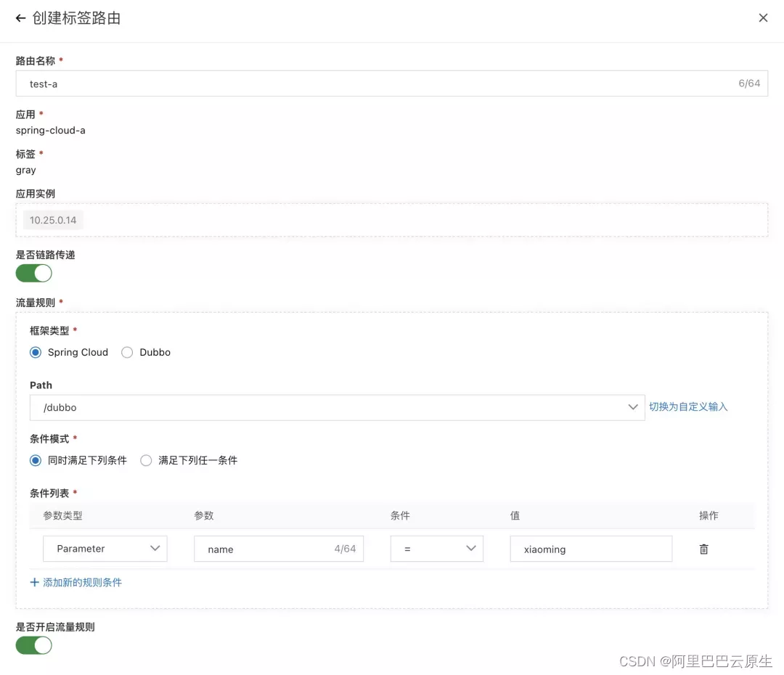
Task: Click the back arrow beside 创建标签路由
Action: pyautogui.click(x=20, y=18)
